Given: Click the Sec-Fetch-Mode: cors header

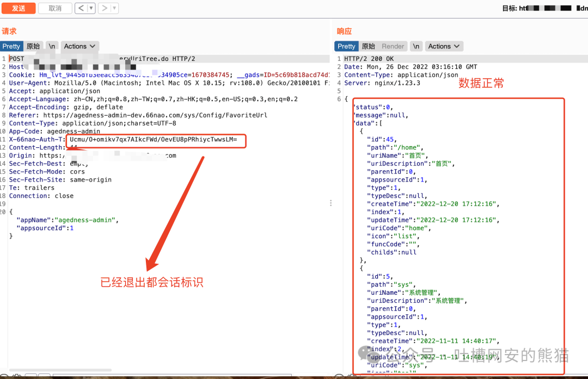Looking at the screenshot, I should [47, 171].
